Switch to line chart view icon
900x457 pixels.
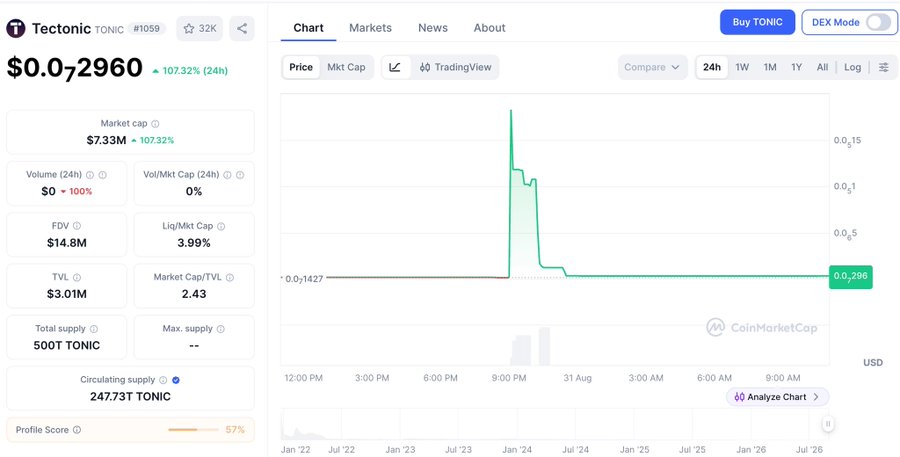(x=395, y=67)
